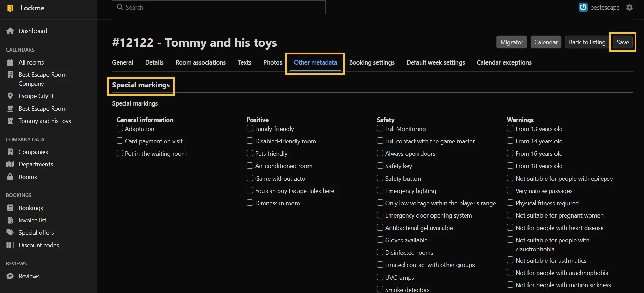Viewport: 644px width, 293px height.
Task: Open All rooms calendar icon
Action: click(10, 62)
